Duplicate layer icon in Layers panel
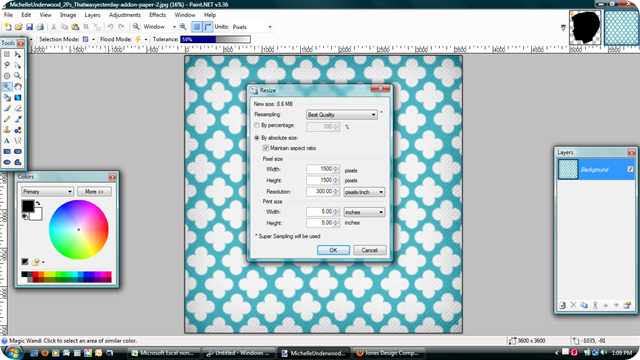This screenshot has width=640, height=360. coord(584,305)
